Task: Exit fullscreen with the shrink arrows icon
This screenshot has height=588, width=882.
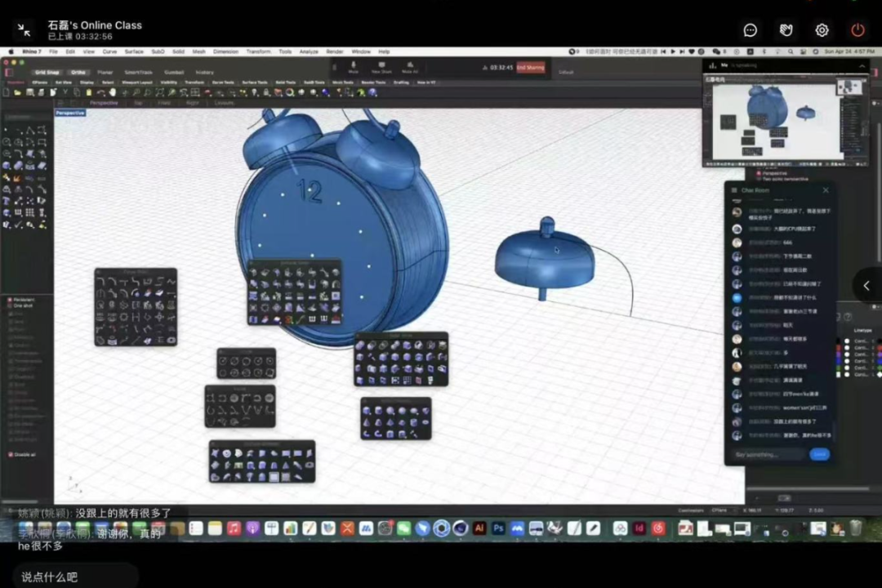Action: [24, 30]
